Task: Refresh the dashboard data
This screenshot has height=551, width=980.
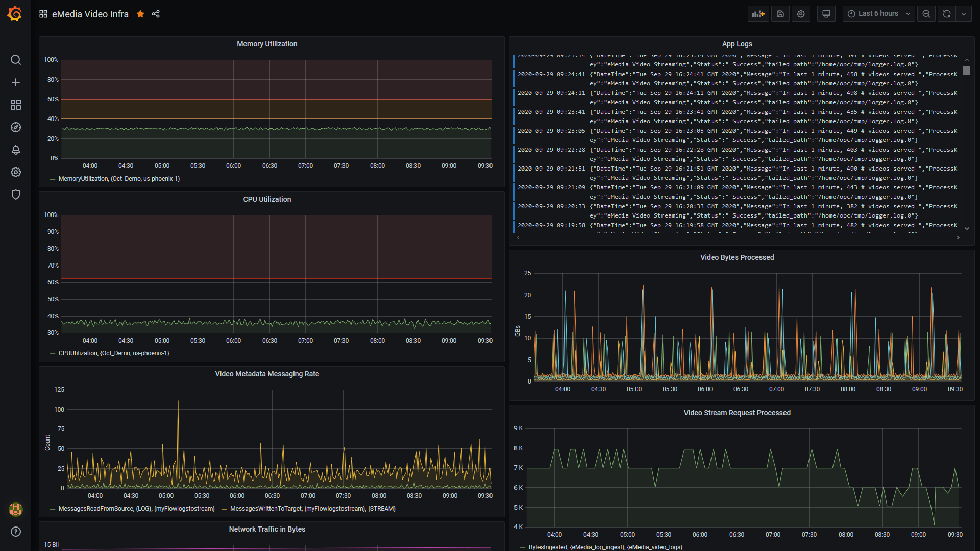Action: (x=946, y=14)
